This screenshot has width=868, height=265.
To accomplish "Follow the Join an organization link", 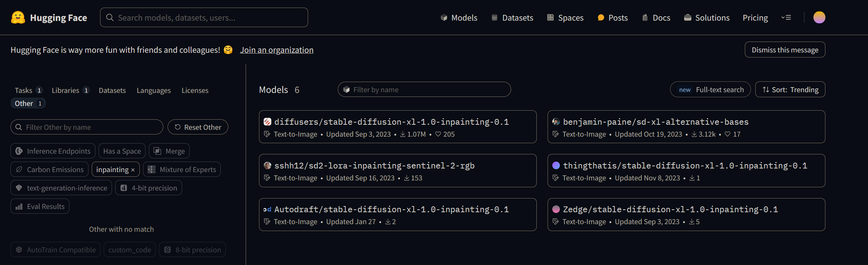I will click(x=277, y=50).
